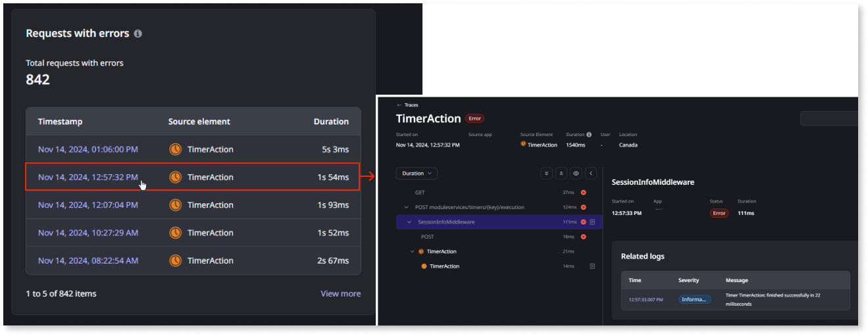This screenshot has width=868, height=336.
Task: Select the GET span in the trace tree
Action: [x=420, y=193]
